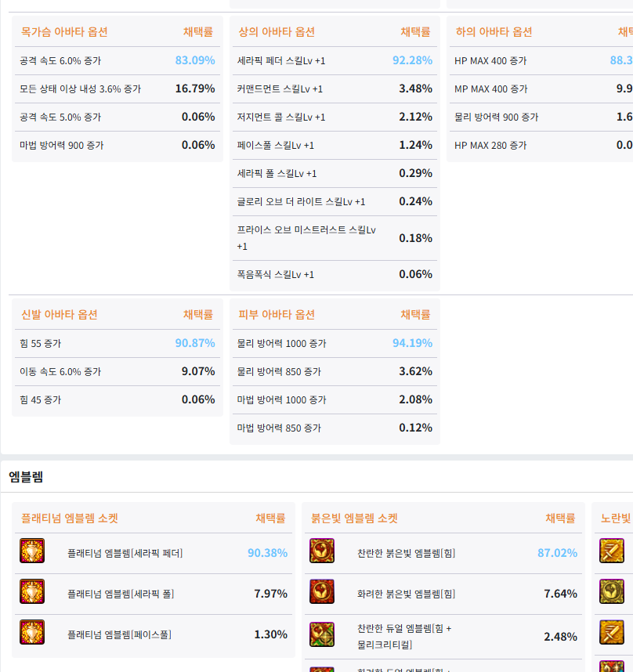The width and height of the screenshot is (633, 672).
Task: Select the 마법 방어력 850 증가 row label
Action: pos(279,428)
